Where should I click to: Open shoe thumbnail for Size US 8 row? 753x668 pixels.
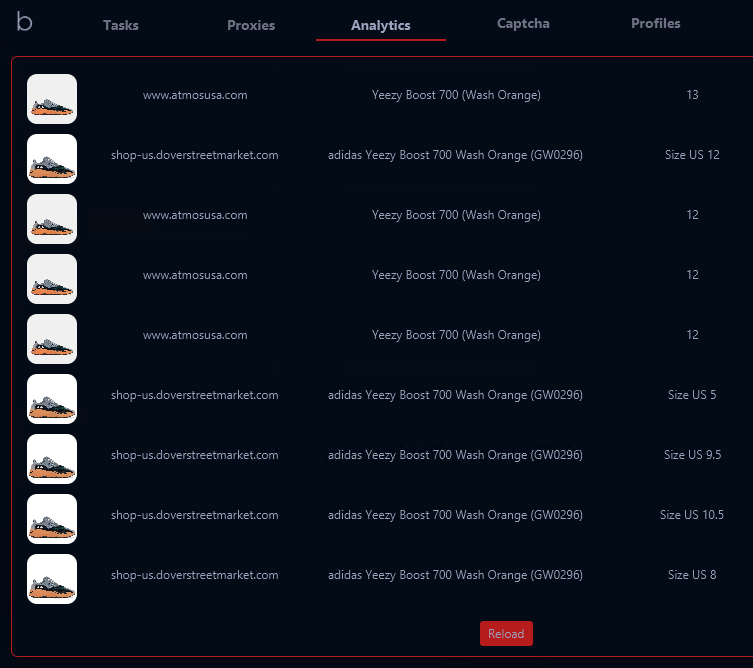pyautogui.click(x=52, y=579)
